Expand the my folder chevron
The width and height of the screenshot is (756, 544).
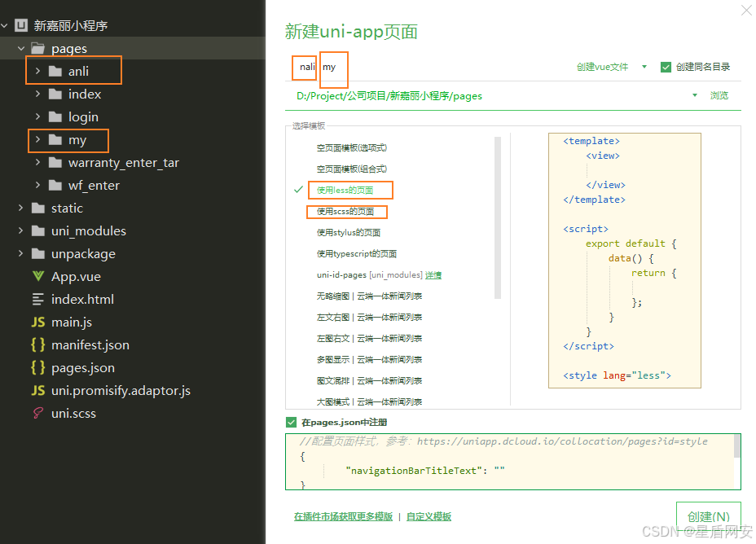(37, 140)
